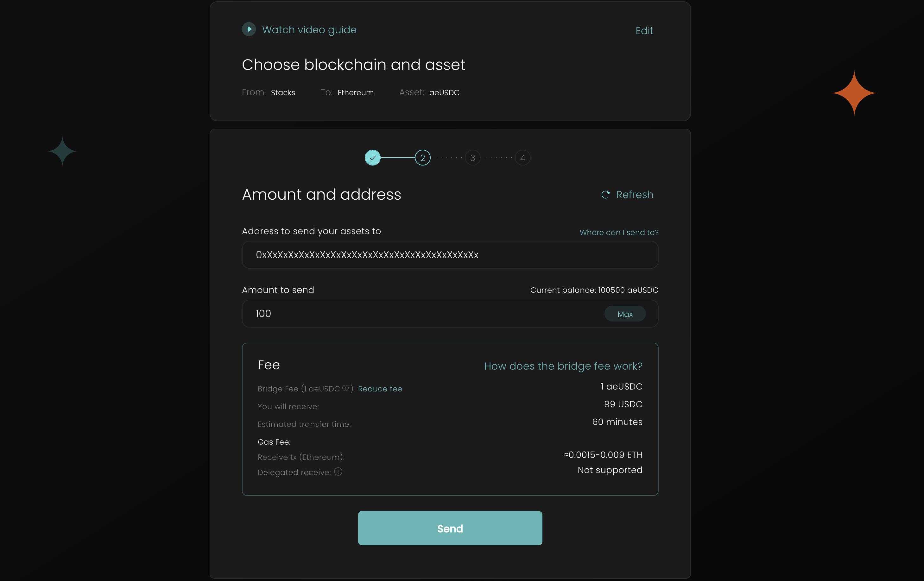Viewport: 924px width, 581px height.
Task: Open the Where can I send to? link
Action: 619,232
